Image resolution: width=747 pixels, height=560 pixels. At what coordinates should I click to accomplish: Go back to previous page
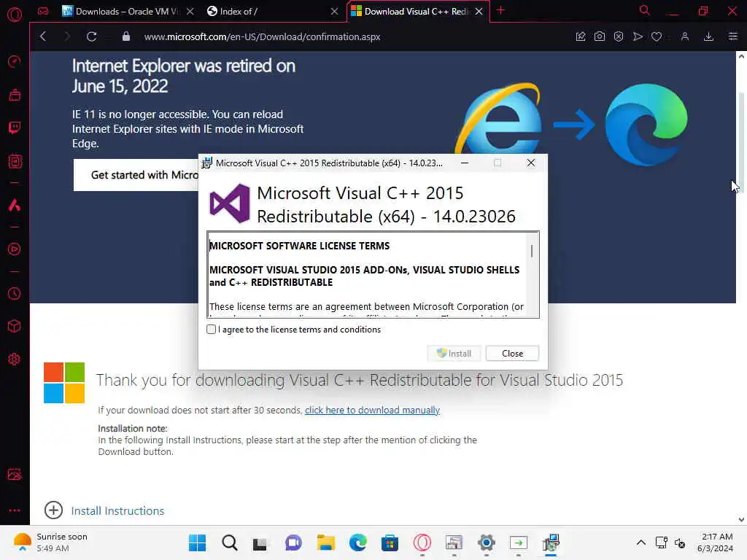43,36
